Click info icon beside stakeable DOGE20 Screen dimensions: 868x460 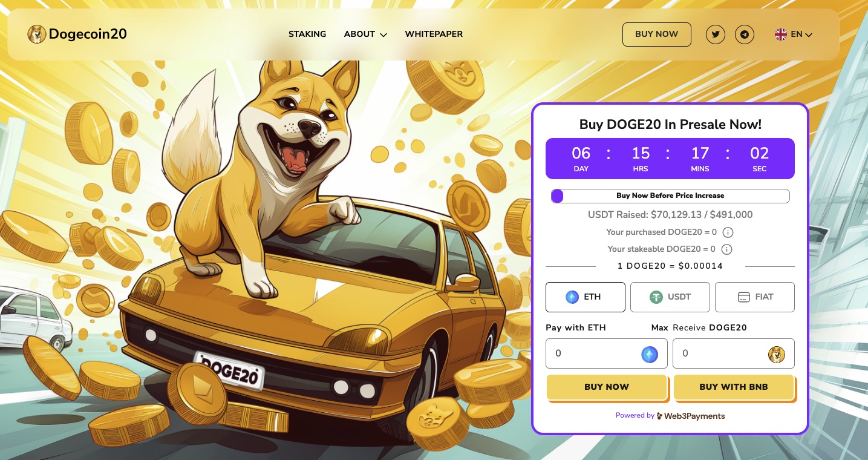coord(727,249)
